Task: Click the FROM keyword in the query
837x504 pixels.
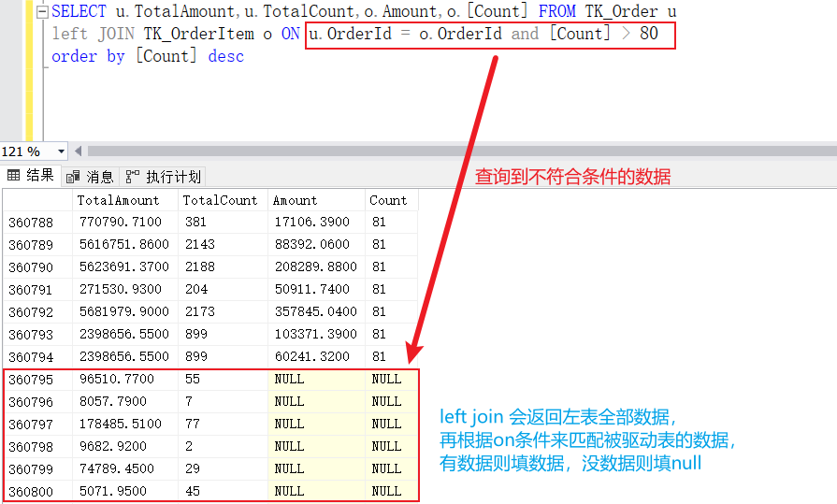Action: (556, 11)
